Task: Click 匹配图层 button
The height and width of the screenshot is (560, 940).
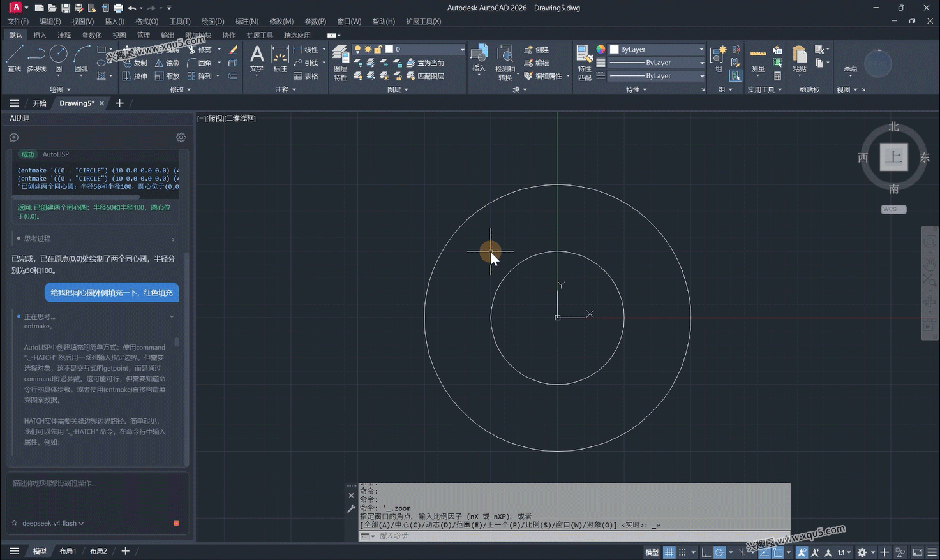Action: pyautogui.click(x=426, y=77)
